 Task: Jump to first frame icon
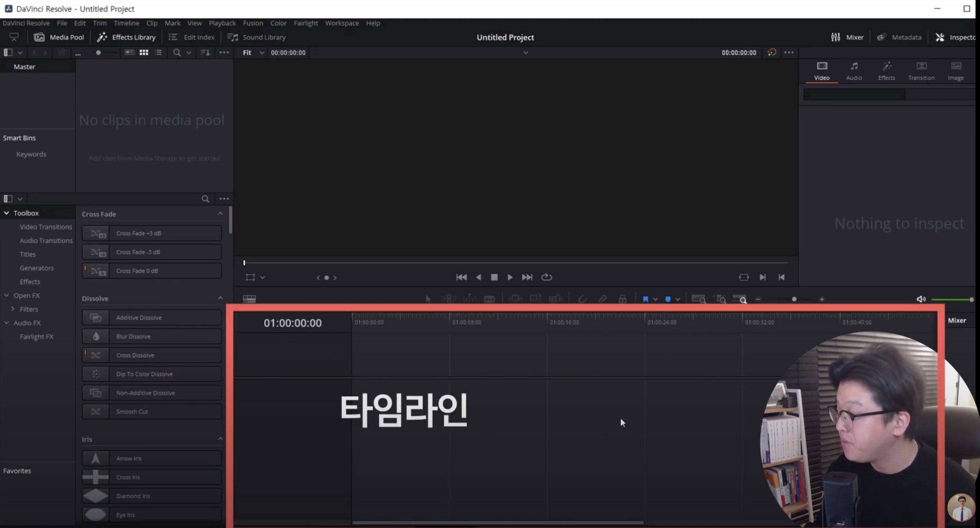[461, 277]
